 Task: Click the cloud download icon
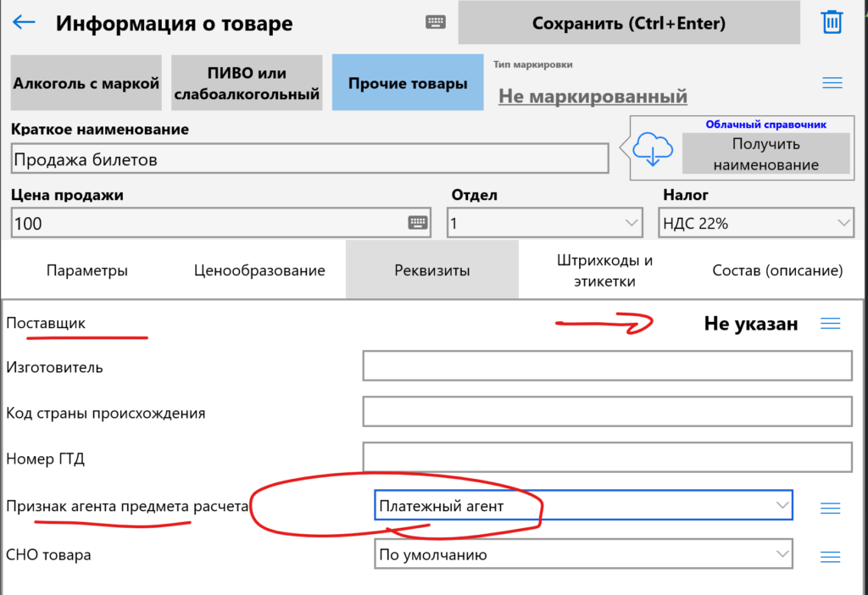(653, 149)
